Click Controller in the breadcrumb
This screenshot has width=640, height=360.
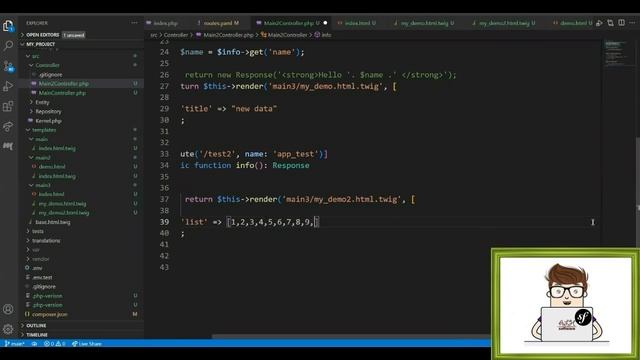pos(176,35)
